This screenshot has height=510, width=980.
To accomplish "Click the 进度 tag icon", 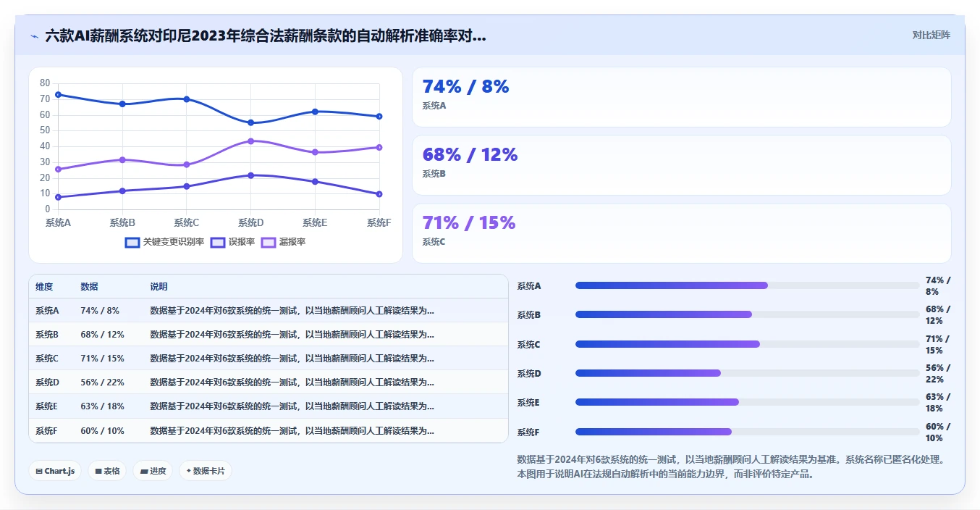I will point(144,471).
